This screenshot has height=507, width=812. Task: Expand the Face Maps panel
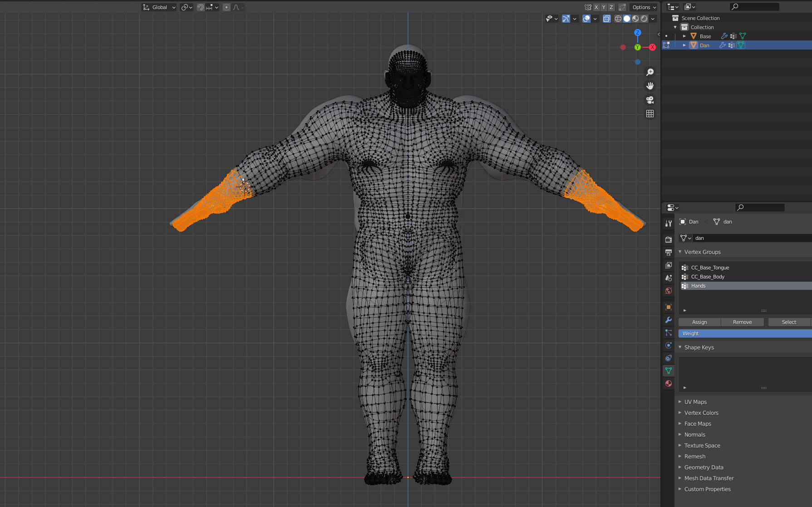(680, 423)
